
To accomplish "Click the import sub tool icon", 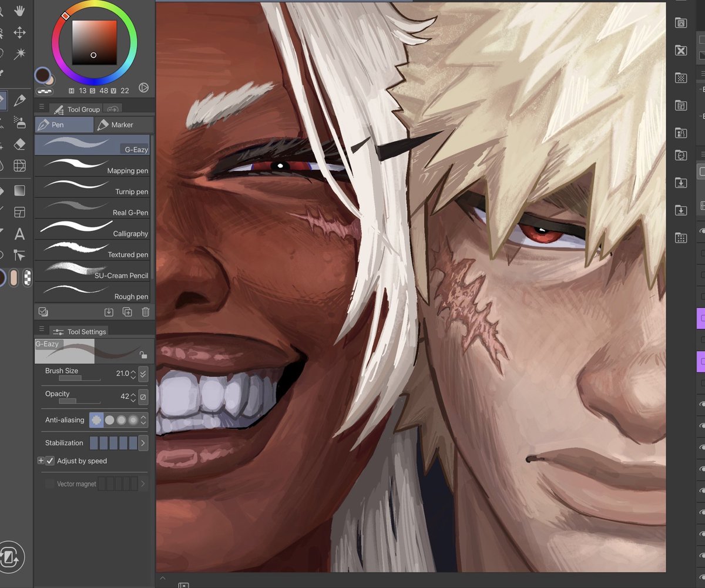I will [109, 313].
